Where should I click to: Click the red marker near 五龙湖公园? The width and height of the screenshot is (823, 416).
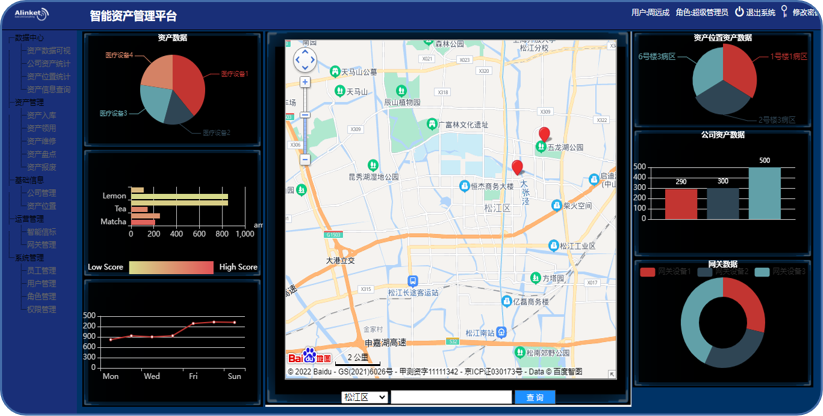click(544, 135)
